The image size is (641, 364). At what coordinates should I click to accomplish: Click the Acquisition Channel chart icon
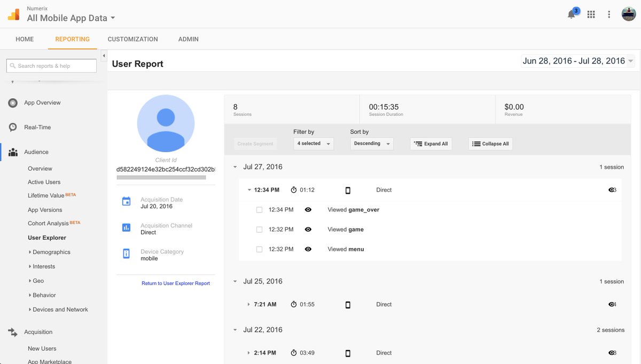(126, 227)
